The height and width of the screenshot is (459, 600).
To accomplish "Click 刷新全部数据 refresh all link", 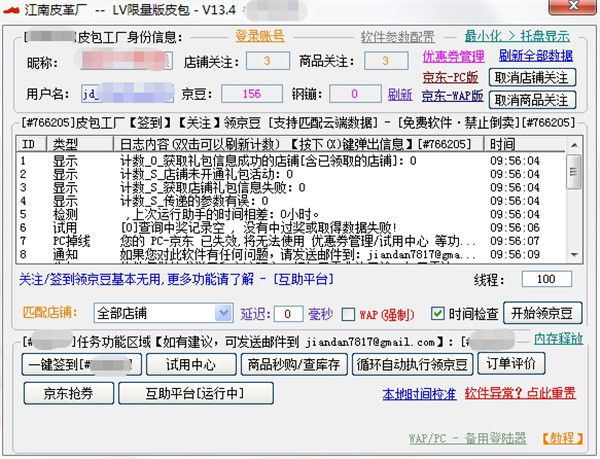I will tap(536, 56).
